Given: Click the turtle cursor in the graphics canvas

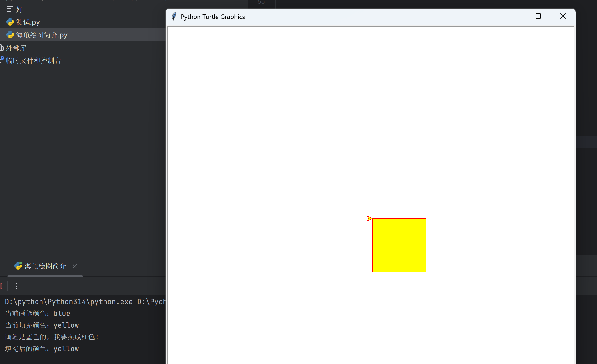Looking at the screenshot, I should (x=370, y=219).
